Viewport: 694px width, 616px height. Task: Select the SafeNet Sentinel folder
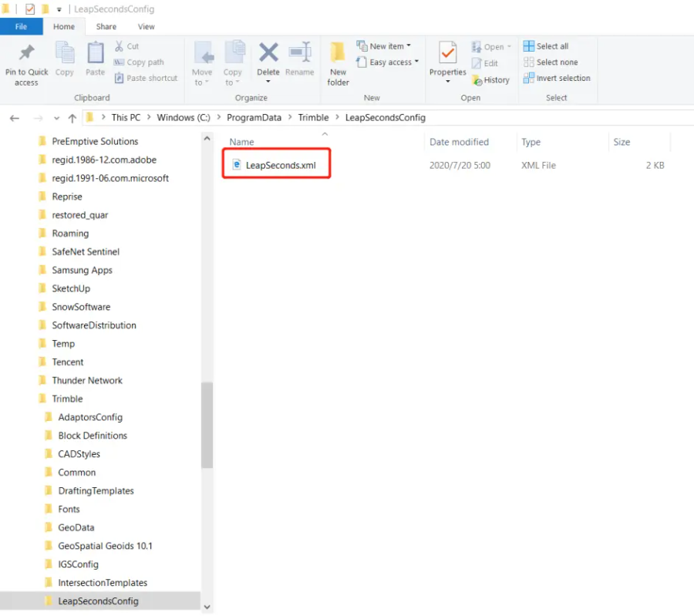point(86,252)
